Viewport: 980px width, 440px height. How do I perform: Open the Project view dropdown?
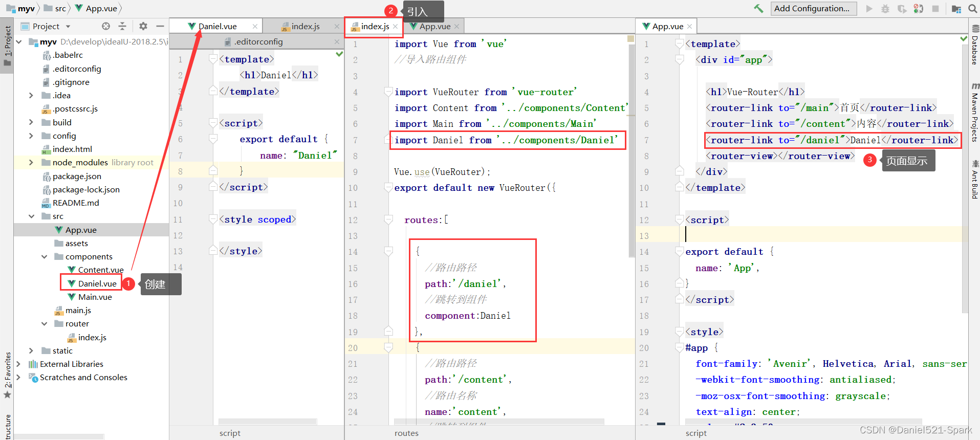click(x=68, y=26)
